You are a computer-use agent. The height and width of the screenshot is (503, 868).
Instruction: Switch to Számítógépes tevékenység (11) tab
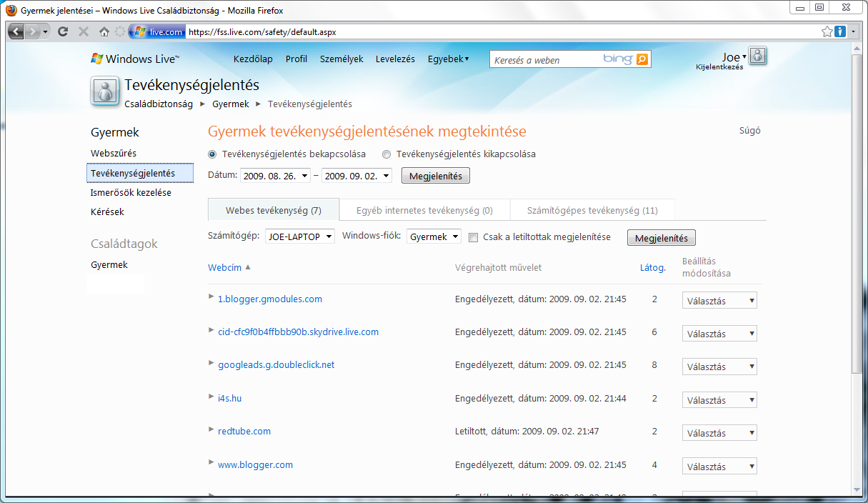click(592, 210)
